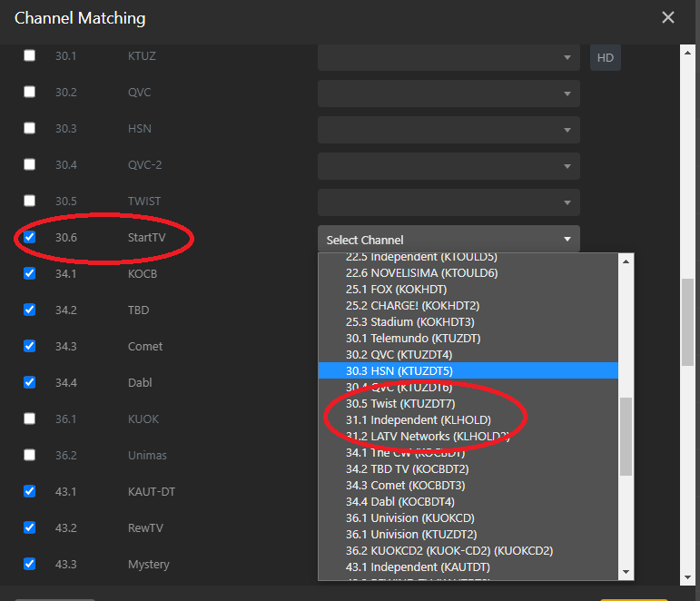The image size is (700, 601).
Task: Choose 30.2 QVC (KTUZDT4) option
Action: point(468,355)
